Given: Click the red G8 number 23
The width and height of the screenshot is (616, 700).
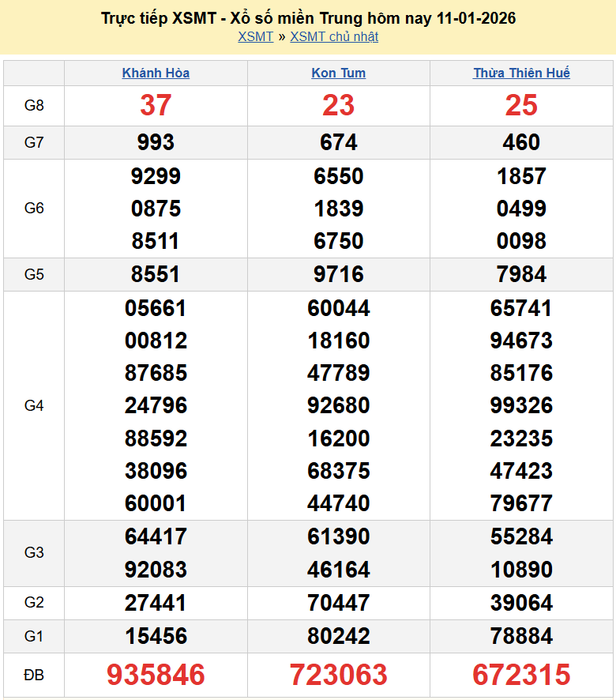Looking at the screenshot, I should 338,105.
